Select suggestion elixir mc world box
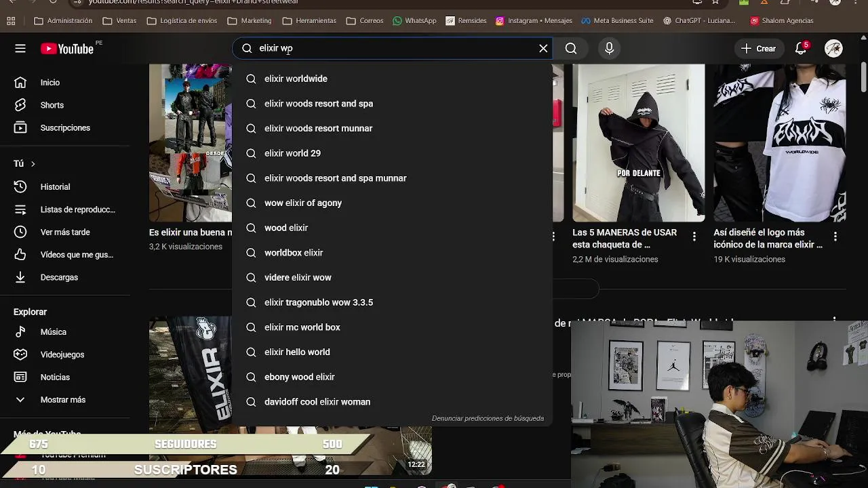The height and width of the screenshot is (488, 868). [392, 327]
